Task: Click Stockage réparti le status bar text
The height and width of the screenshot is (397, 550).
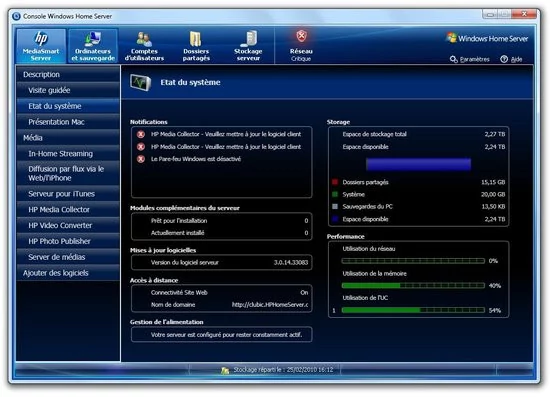Action: (x=283, y=370)
